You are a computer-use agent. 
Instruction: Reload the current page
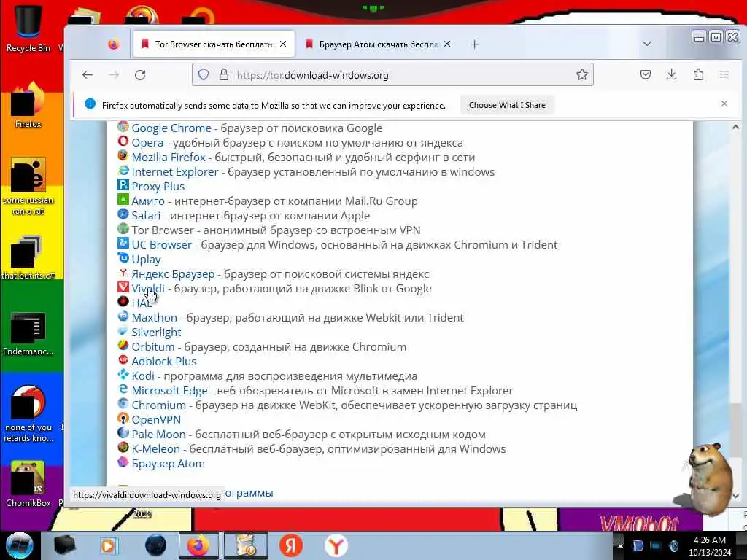click(140, 75)
